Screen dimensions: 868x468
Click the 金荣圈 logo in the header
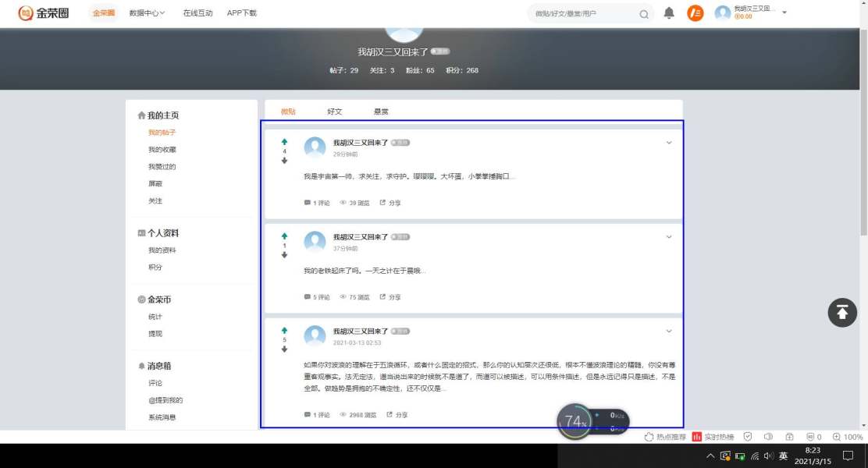pos(43,12)
